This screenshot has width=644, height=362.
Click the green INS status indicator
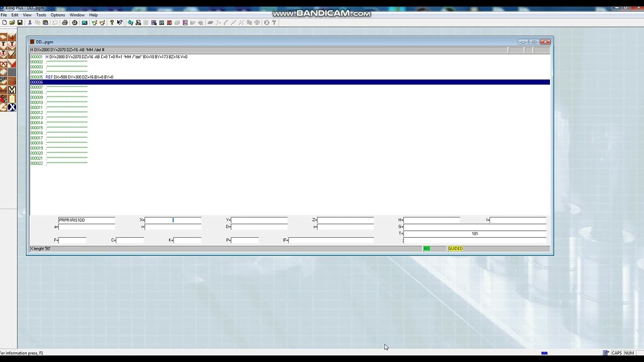point(427,248)
